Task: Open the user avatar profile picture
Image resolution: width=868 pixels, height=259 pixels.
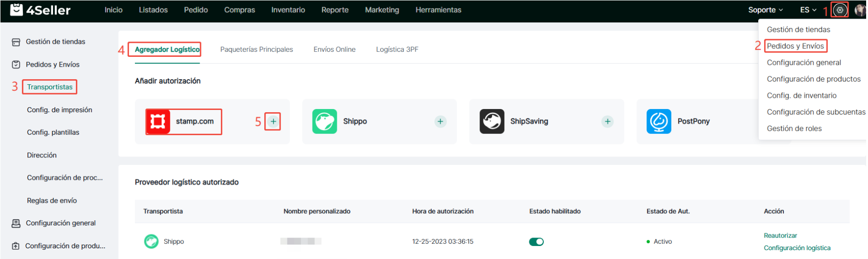Action: pyautogui.click(x=860, y=10)
